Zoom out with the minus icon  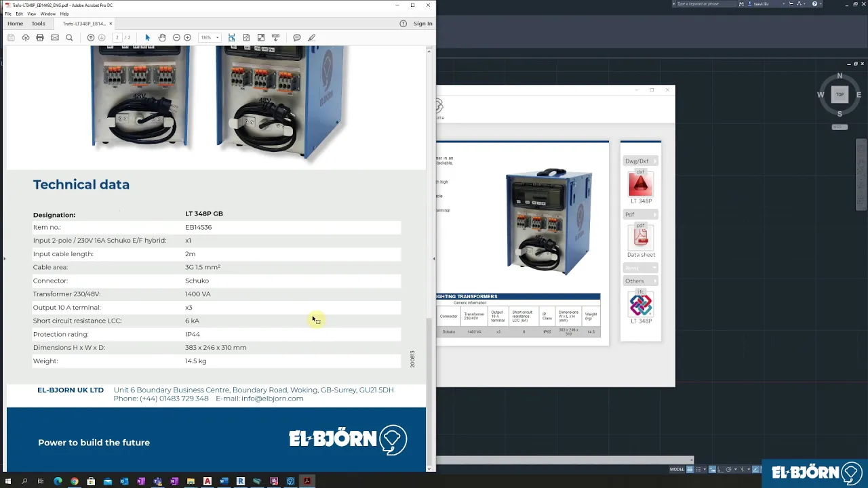point(176,38)
